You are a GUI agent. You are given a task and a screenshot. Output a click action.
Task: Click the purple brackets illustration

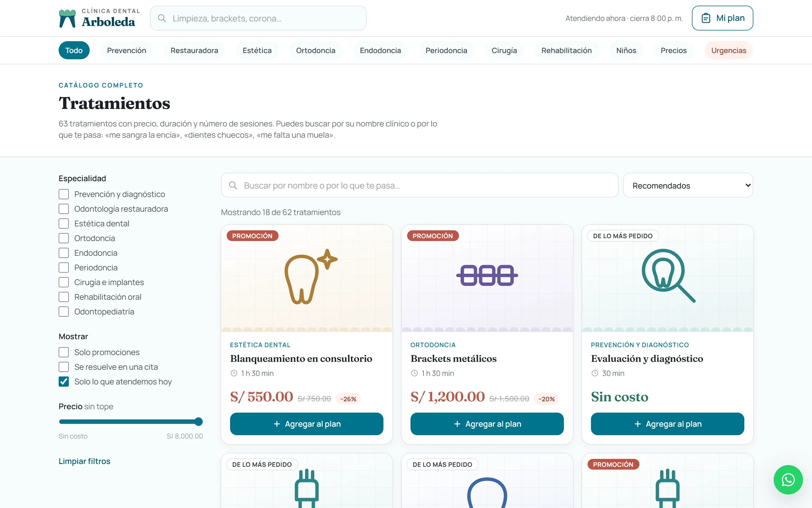pyautogui.click(x=487, y=275)
